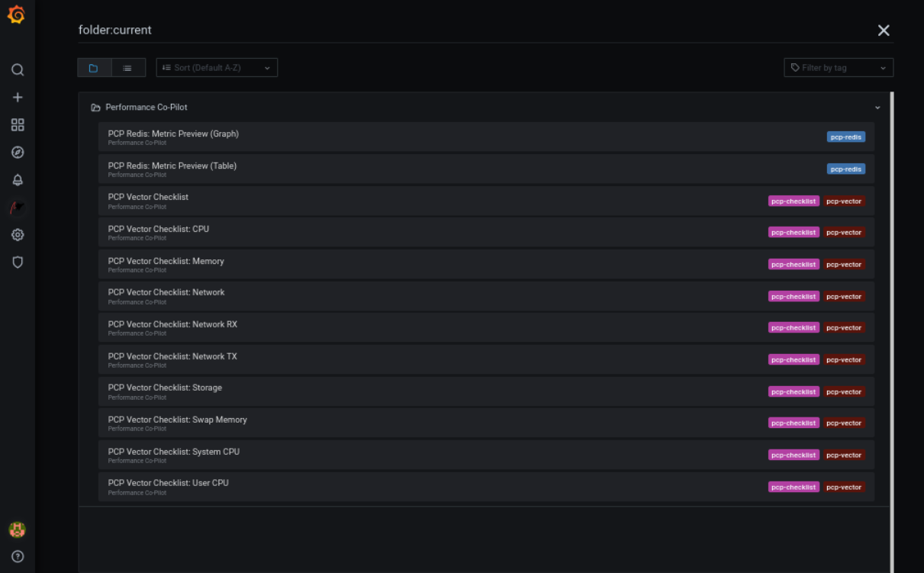Select the pcp-vector tag on Storage row
Viewport: 924px width, 573px height.
click(x=844, y=391)
